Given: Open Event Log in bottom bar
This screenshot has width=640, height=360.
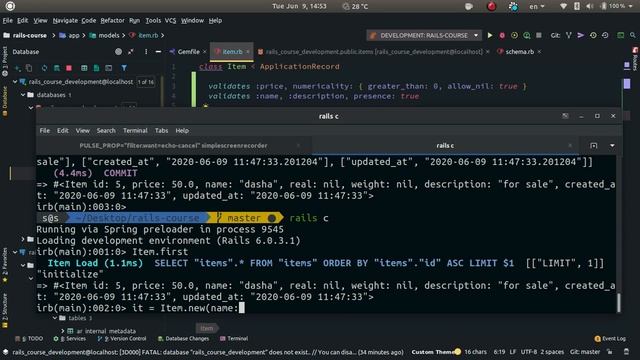Looking at the screenshot, I should click(610, 339).
